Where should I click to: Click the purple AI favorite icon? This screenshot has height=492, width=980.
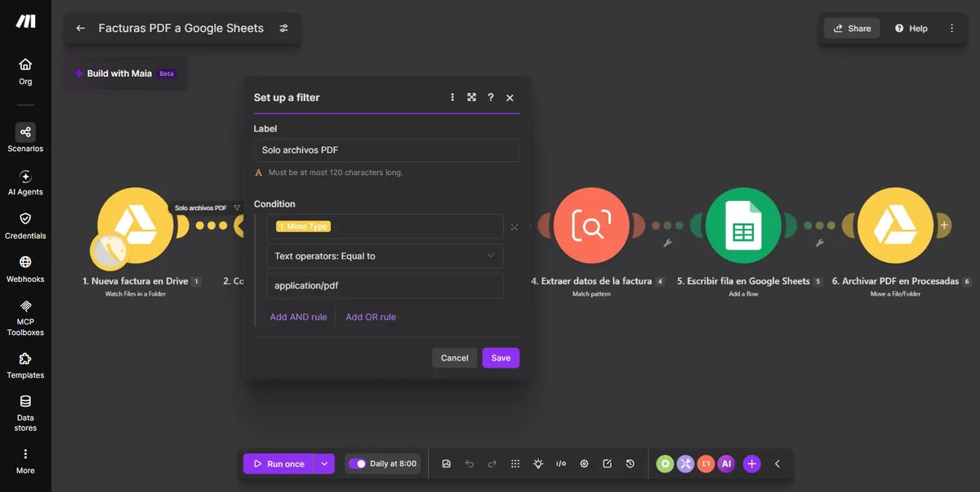coord(727,463)
